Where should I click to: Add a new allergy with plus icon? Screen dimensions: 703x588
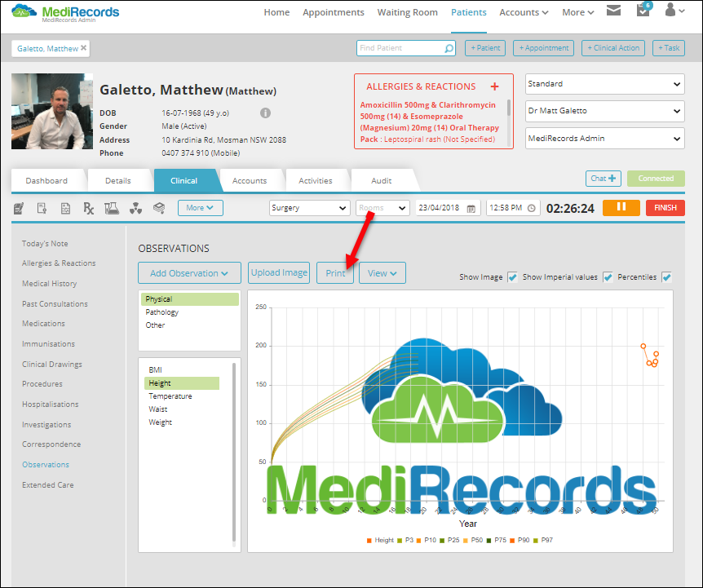[x=494, y=86]
